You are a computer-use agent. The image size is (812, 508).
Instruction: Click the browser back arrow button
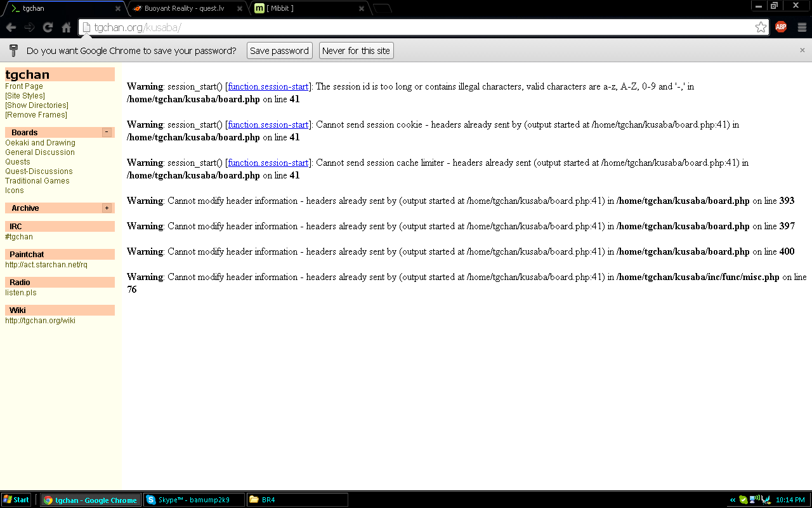(x=11, y=27)
